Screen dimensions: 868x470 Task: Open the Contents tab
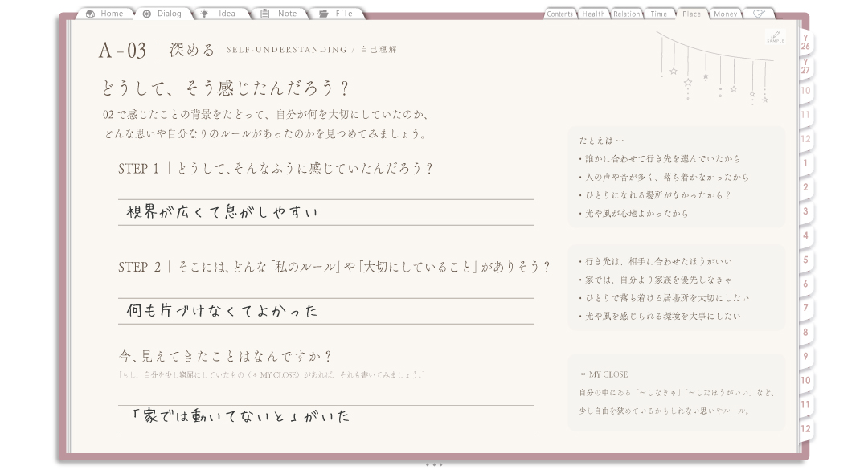[x=559, y=14]
